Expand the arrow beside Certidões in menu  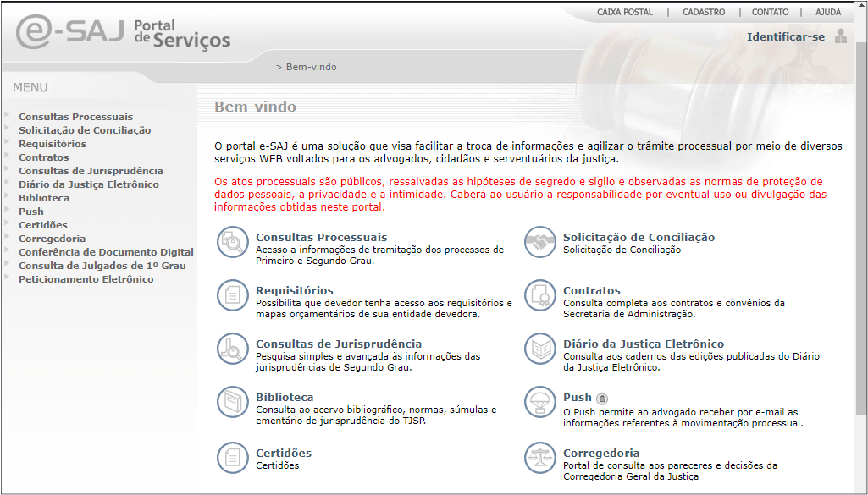click(7, 223)
